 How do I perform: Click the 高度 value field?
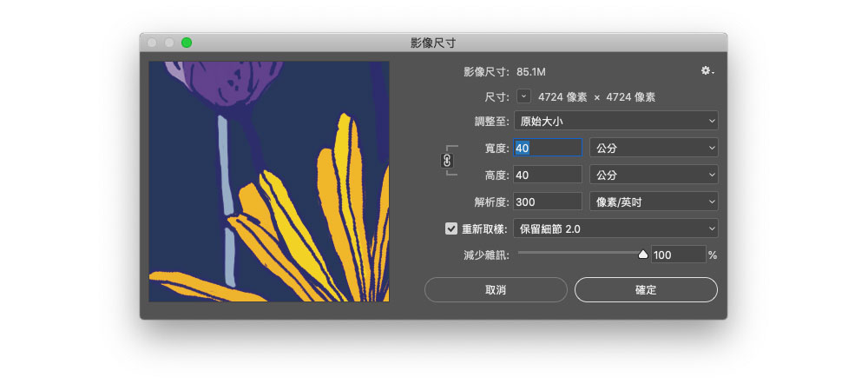tap(548, 175)
